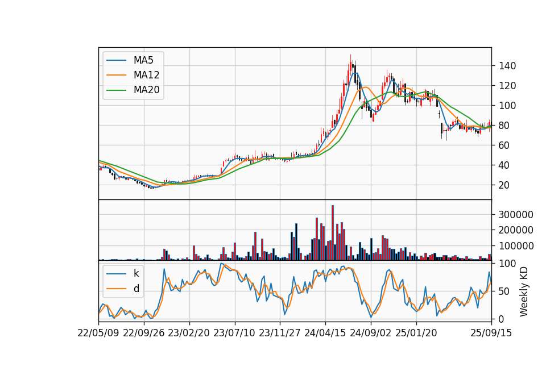Viewport: 546px width, 392px height.
Task: Click the orange MA12 legend line sample
Action: 116,75
